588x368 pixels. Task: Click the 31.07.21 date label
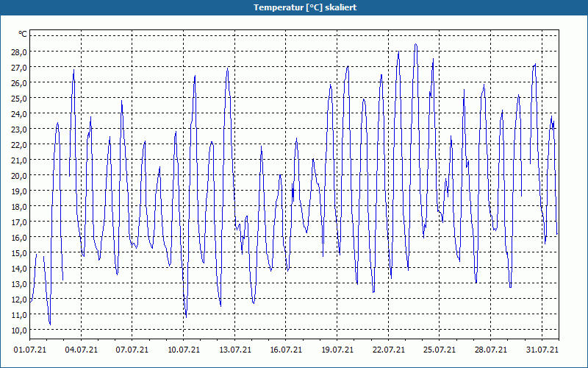(542, 350)
